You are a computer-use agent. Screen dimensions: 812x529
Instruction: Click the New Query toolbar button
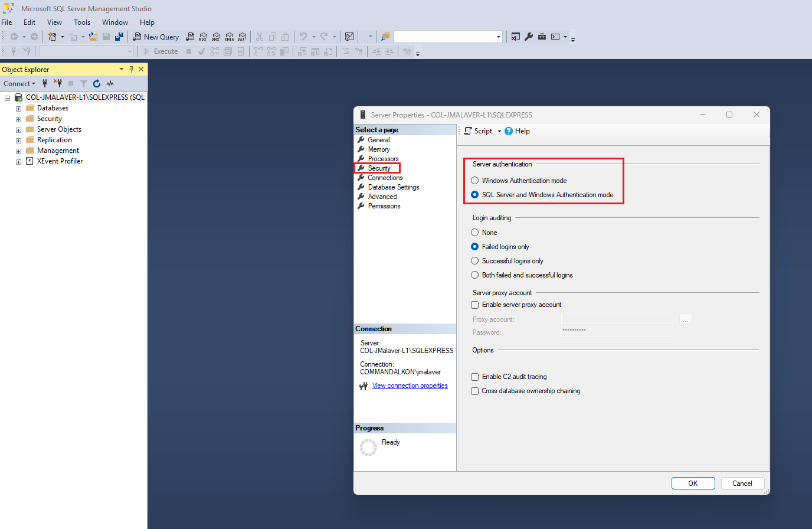tap(156, 37)
